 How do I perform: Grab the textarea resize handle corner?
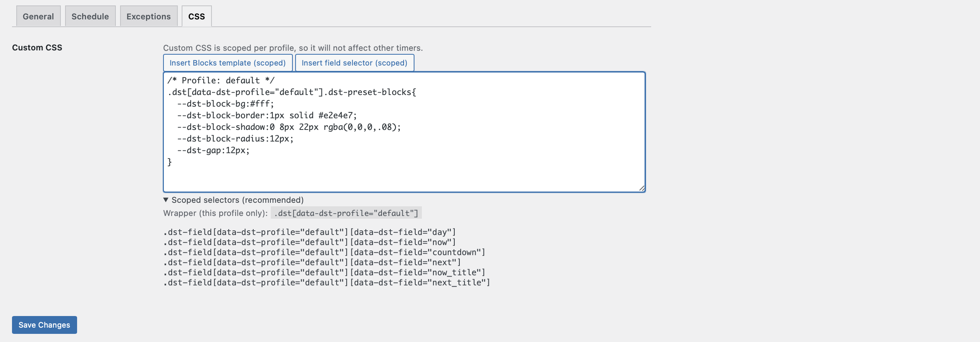641,188
